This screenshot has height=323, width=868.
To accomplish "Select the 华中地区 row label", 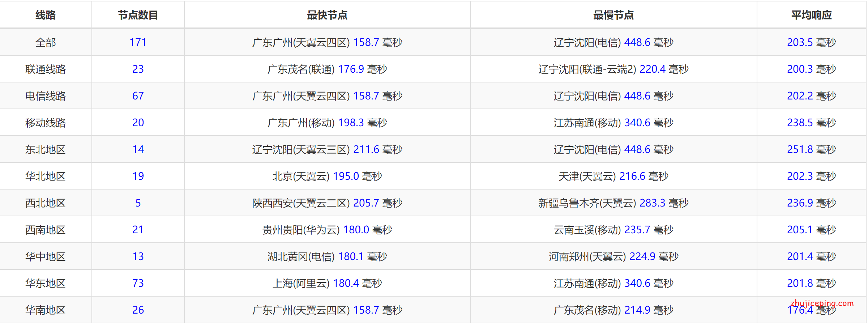I will 46,256.
